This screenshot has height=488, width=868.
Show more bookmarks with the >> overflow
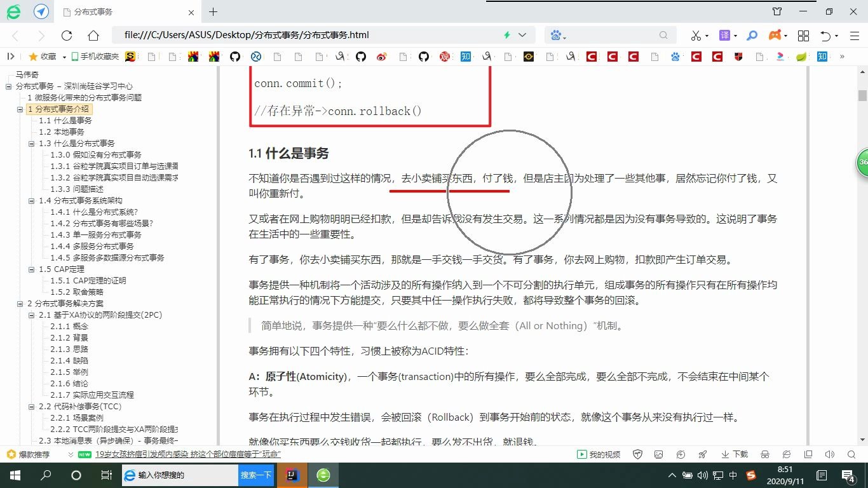click(843, 57)
